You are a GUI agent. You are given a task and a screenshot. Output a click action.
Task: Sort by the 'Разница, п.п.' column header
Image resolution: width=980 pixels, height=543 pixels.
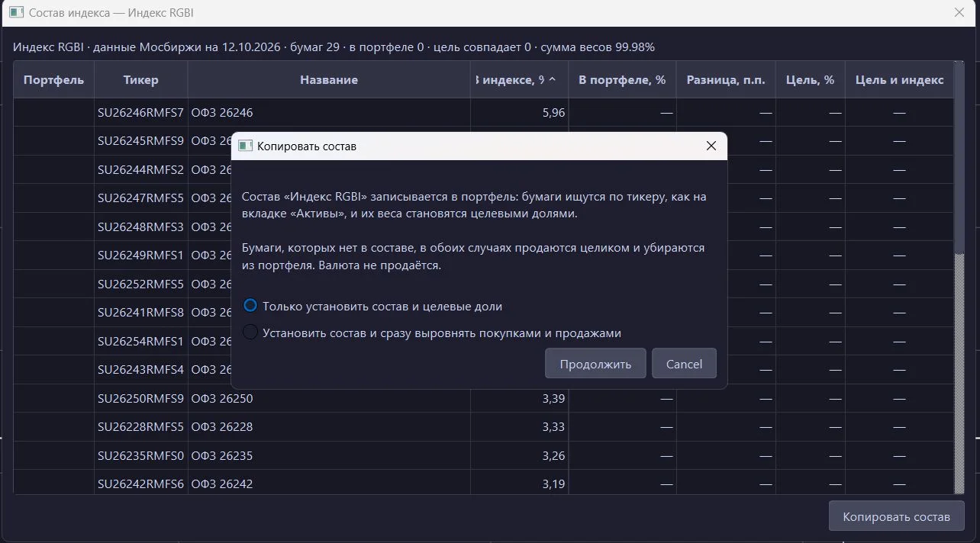726,80
